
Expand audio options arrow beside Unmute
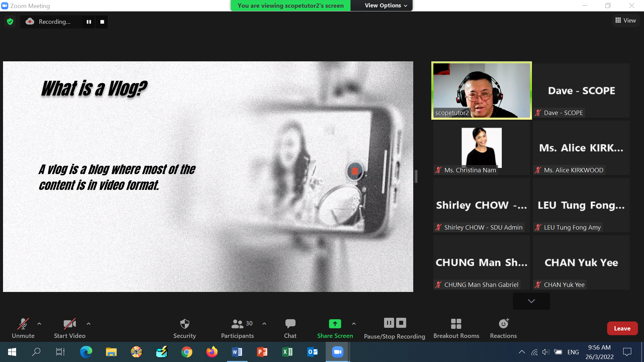click(x=39, y=324)
